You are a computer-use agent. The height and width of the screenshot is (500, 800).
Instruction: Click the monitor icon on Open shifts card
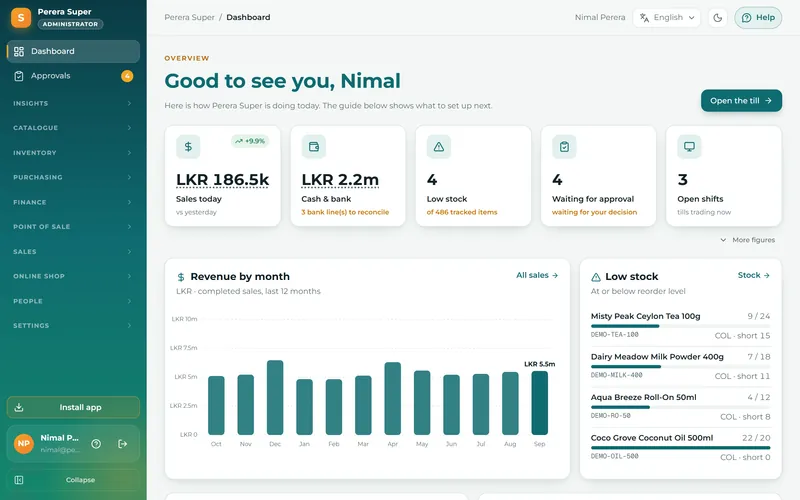click(x=689, y=147)
